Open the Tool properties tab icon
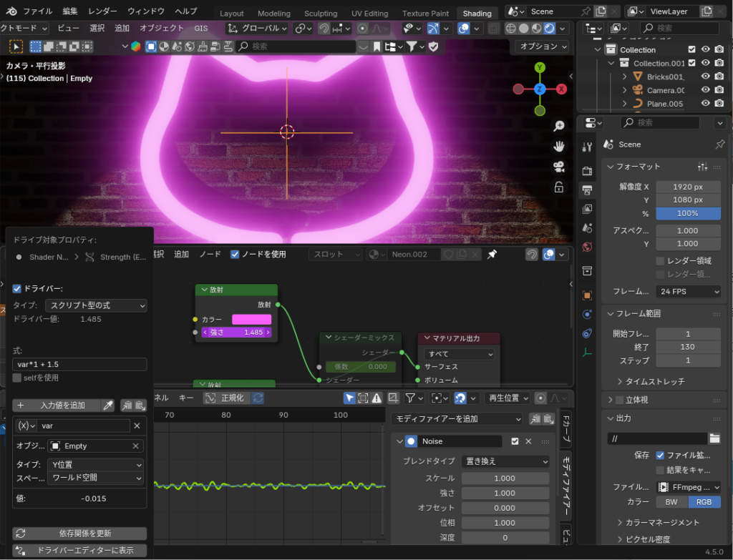Viewport: 733px width, 560px height. 587,147
